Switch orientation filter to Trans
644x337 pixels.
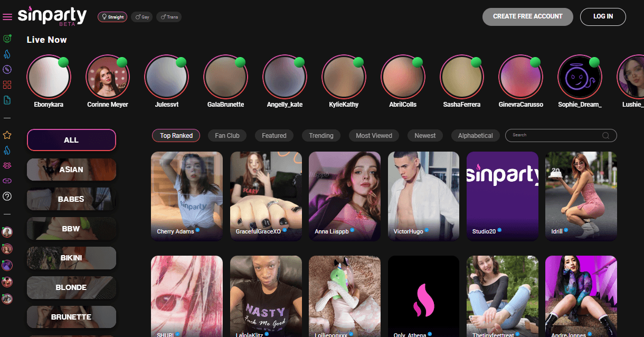click(169, 17)
